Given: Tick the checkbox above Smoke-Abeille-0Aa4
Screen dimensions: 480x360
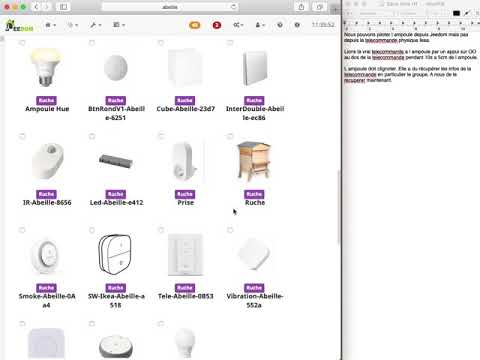Looking at the screenshot, I should [22, 230].
